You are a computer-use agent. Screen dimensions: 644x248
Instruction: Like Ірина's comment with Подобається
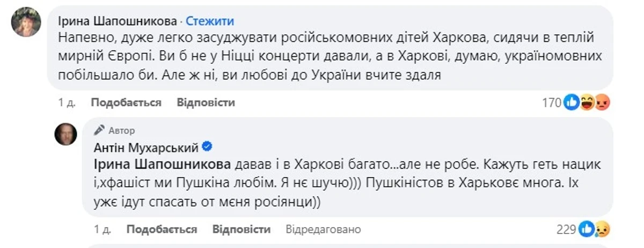(x=126, y=103)
